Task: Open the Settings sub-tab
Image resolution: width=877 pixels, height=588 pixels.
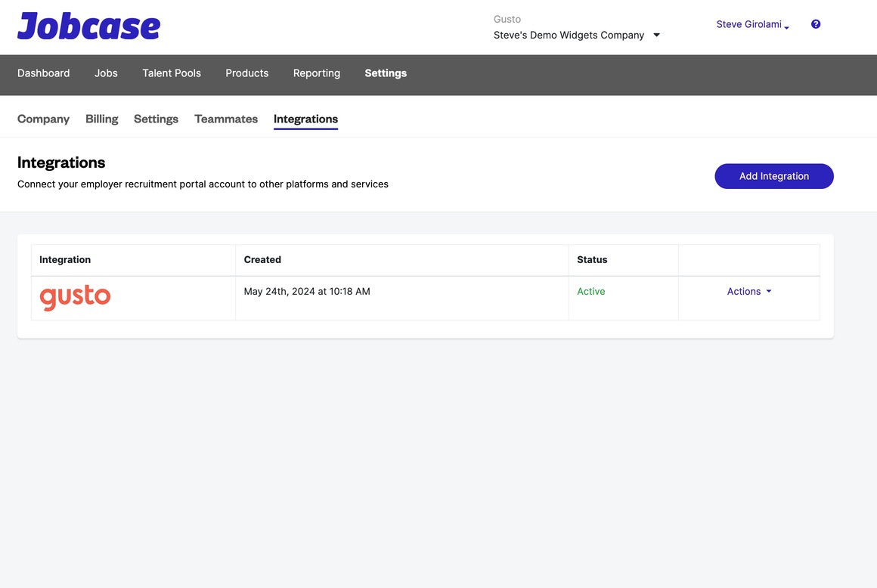Action: point(156,119)
